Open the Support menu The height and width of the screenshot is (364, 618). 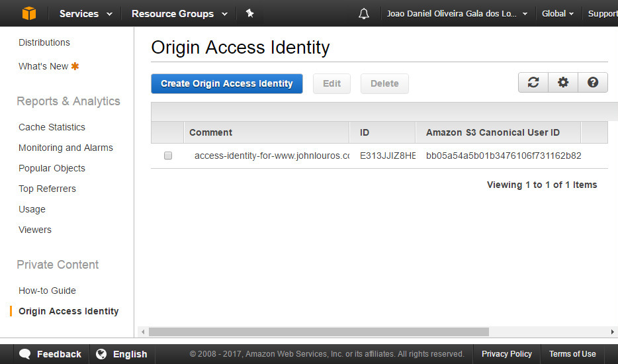point(603,14)
